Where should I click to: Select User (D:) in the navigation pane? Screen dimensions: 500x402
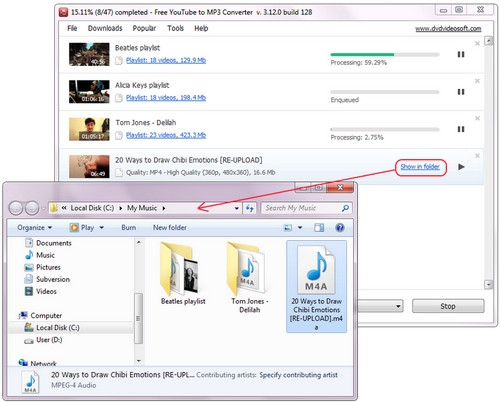tap(43, 340)
